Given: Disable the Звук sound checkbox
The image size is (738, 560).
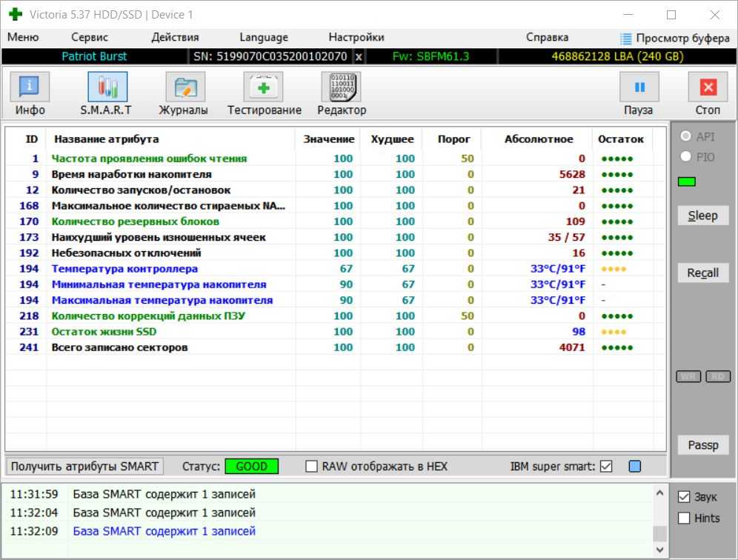Looking at the screenshot, I should (684, 497).
